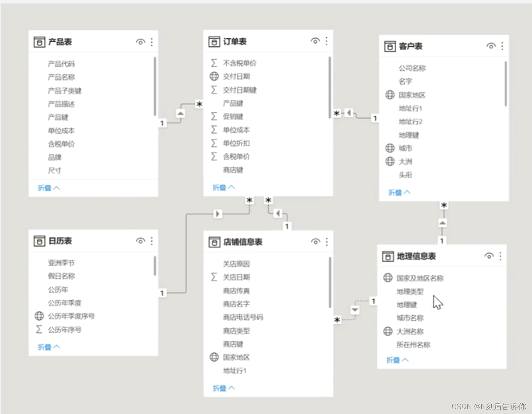The height and width of the screenshot is (414, 532).
Task: Toggle visibility of 订单表 with eye icon
Action: [x=315, y=41]
